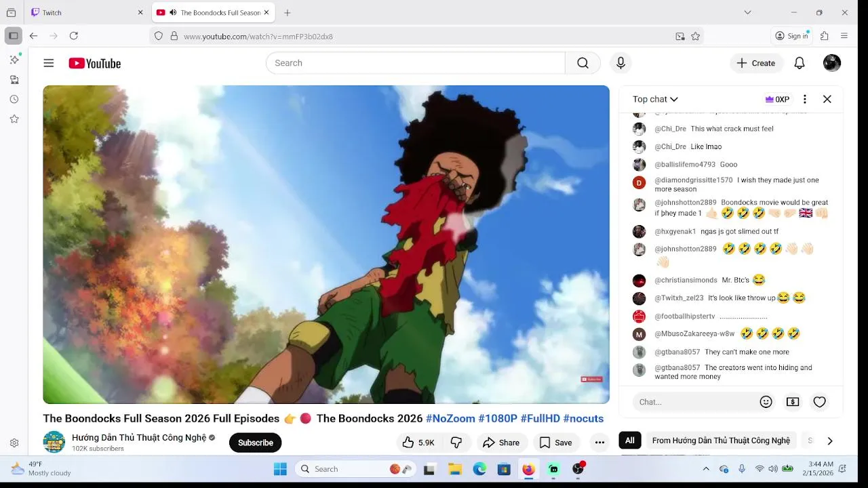868x488 pixels.
Task: Open the channel avatar thumbnail
Action: click(54, 442)
